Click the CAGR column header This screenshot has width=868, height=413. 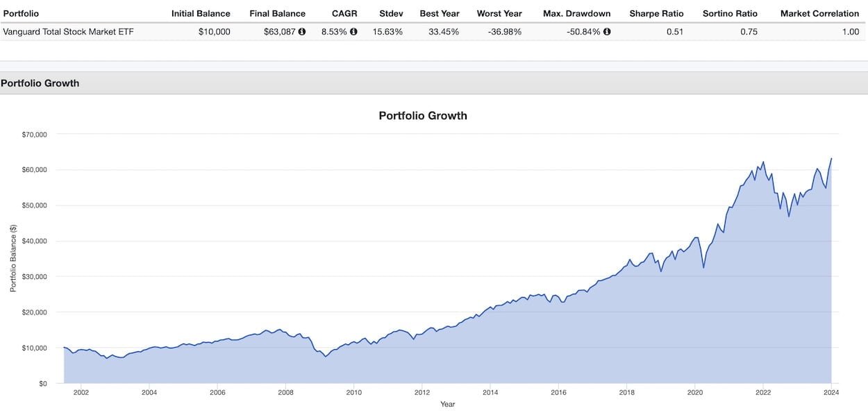344,13
